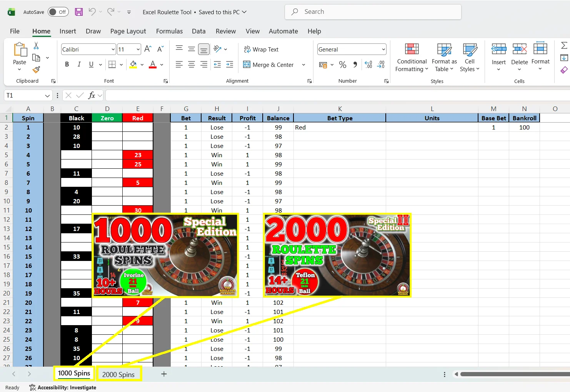Apply Percent Style format
The image size is (570, 392).
343,65
